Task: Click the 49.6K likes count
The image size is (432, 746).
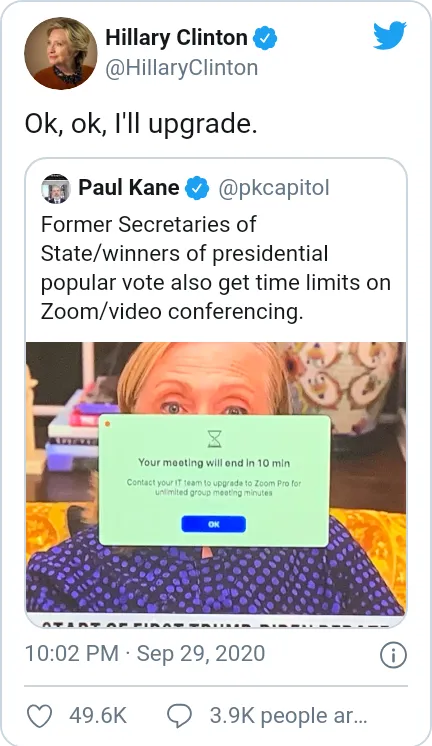Action: pyautogui.click(x=98, y=716)
